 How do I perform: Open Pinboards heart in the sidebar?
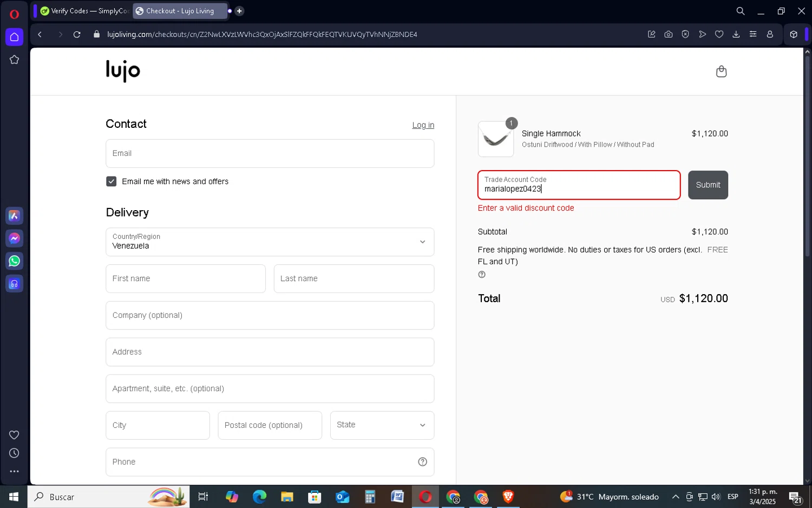click(15, 435)
